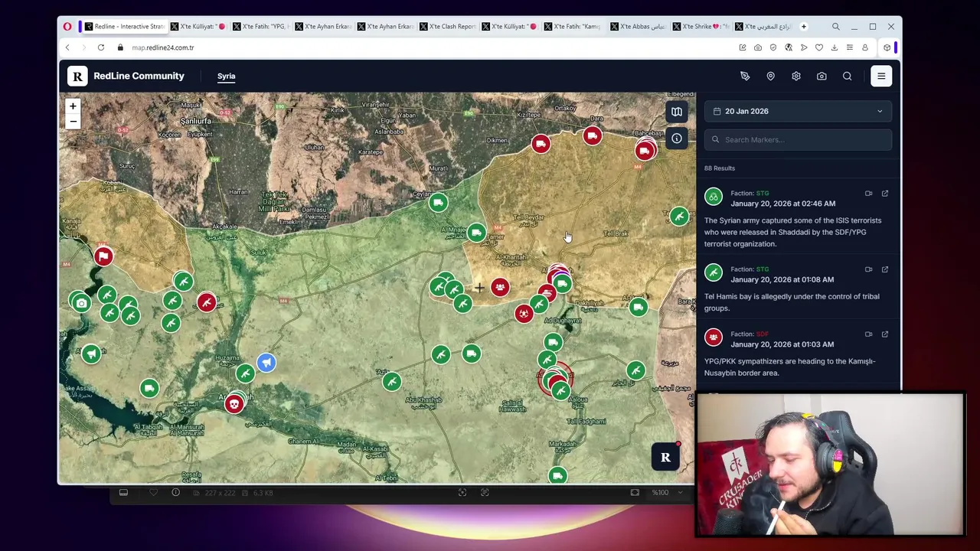Zoom out the map with minus button
The height and width of the screenshot is (551, 980).
tap(73, 121)
